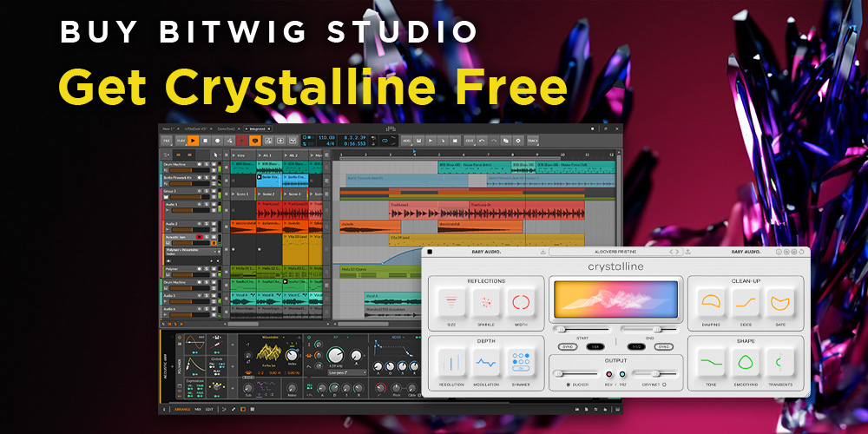The image size is (868, 434).
Task: Open the Start 1/64 value selector
Action: [x=595, y=346]
